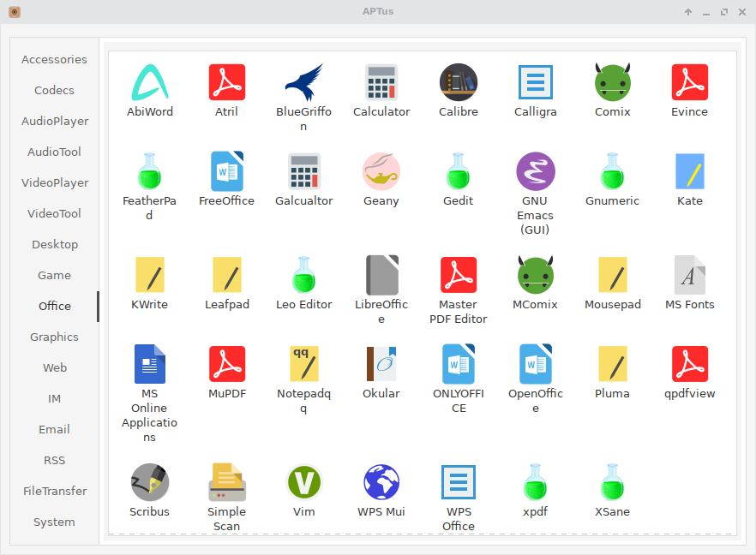Open the xpdf flask icon
This screenshot has height=555, width=756.
pos(535,482)
